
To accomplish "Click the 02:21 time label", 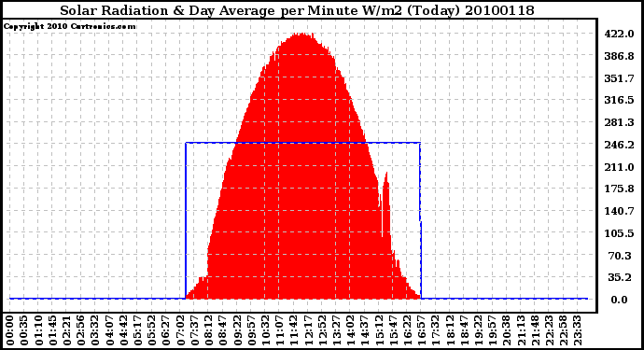I will point(66,330).
